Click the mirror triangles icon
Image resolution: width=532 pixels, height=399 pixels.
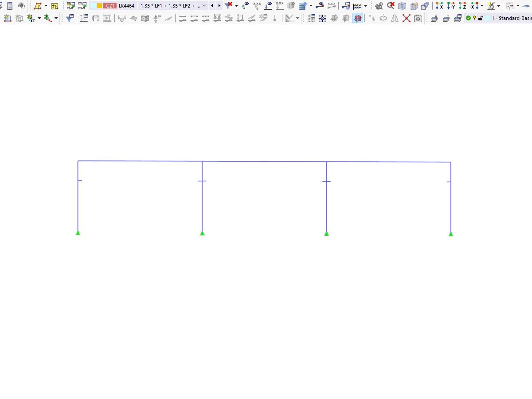[395, 18]
